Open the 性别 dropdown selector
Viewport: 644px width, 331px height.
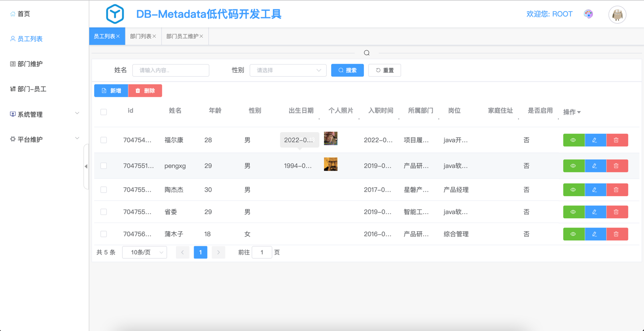pyautogui.click(x=288, y=70)
